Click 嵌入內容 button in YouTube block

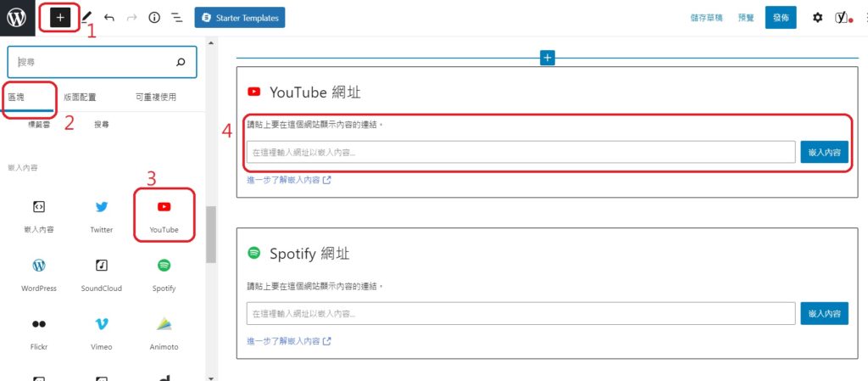click(x=824, y=152)
